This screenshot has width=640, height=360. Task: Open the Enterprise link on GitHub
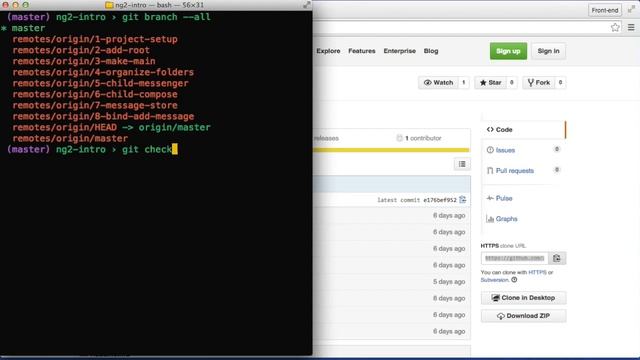tap(399, 51)
